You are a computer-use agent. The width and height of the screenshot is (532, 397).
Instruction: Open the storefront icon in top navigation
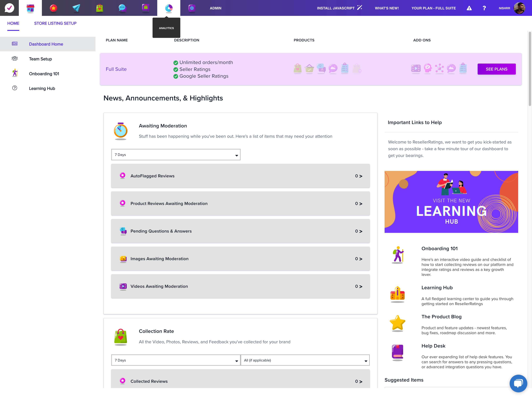pyautogui.click(x=30, y=8)
